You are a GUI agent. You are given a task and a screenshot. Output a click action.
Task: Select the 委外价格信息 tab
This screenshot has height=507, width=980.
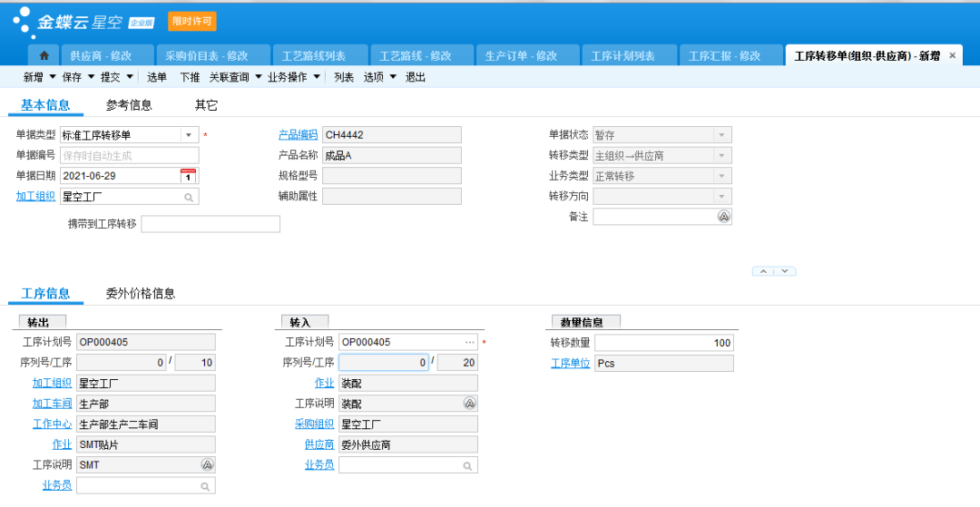140,294
